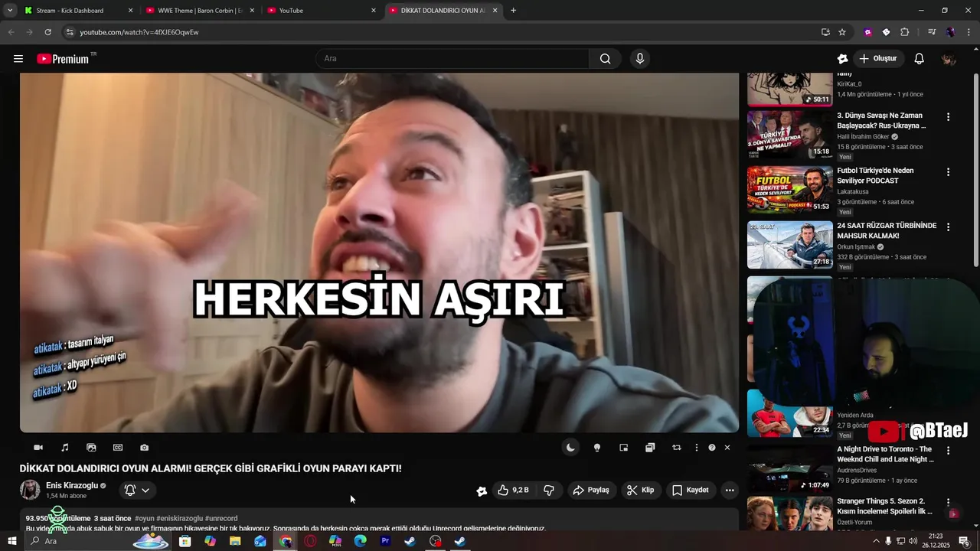Open the Enis Kirazoglu channel link
Image resolution: width=980 pixels, height=551 pixels.
72,485
